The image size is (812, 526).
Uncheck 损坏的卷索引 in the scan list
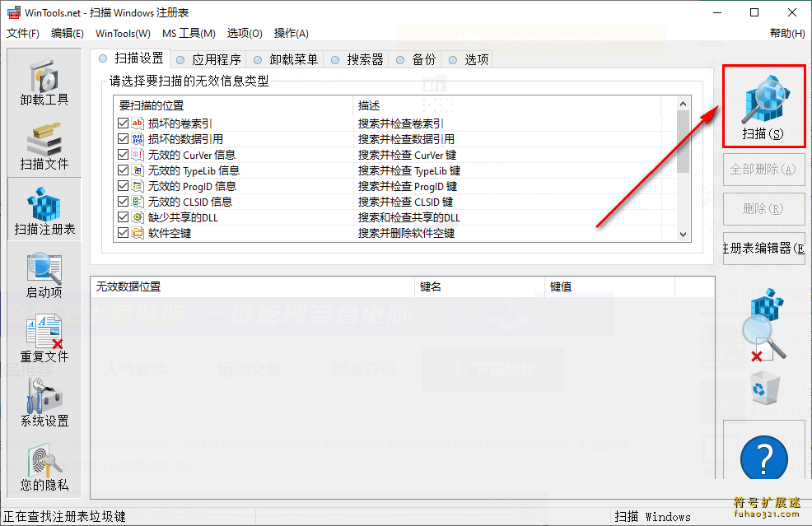pos(120,123)
